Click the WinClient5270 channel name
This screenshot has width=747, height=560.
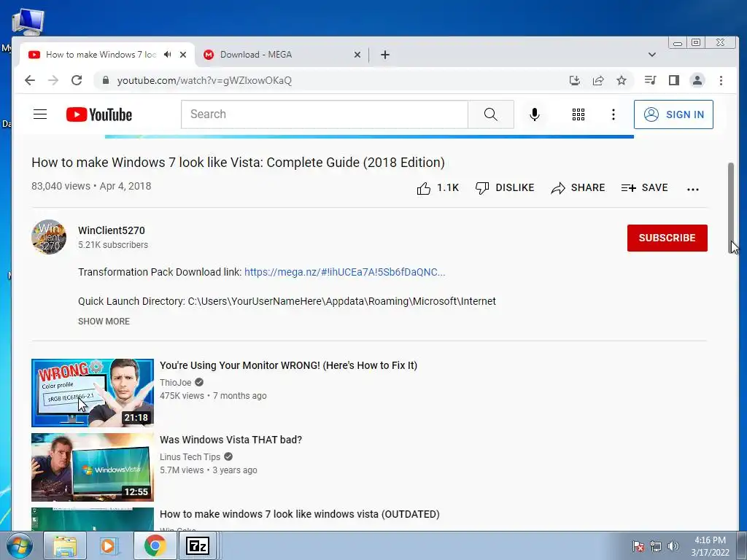pos(112,230)
